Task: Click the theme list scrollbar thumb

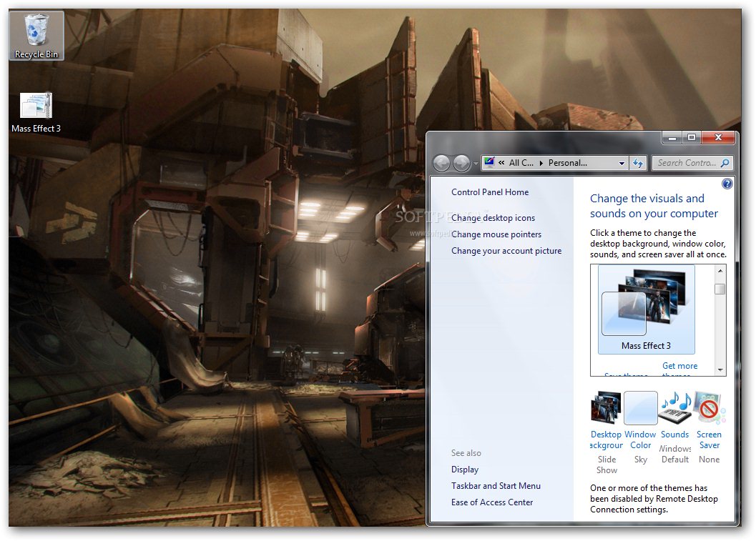Action: (720, 289)
